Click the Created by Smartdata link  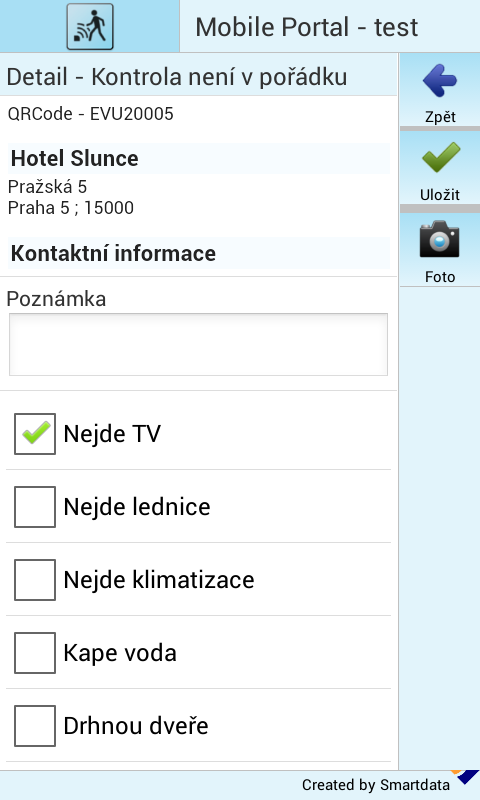pyautogui.click(x=376, y=785)
